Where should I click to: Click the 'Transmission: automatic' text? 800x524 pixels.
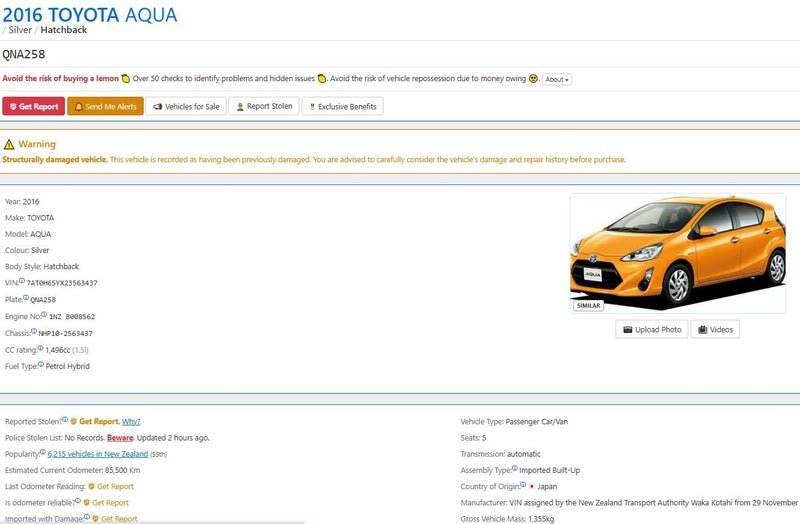[501, 454]
